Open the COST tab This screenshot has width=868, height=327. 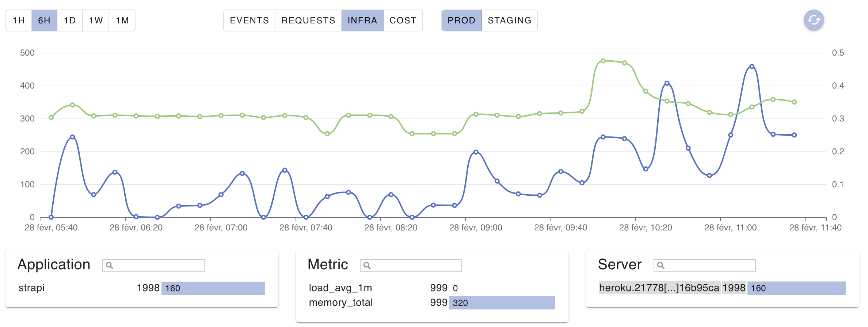click(403, 20)
